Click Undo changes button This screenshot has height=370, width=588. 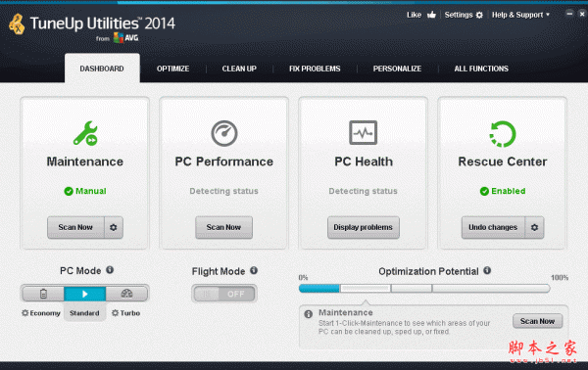pyautogui.click(x=493, y=227)
